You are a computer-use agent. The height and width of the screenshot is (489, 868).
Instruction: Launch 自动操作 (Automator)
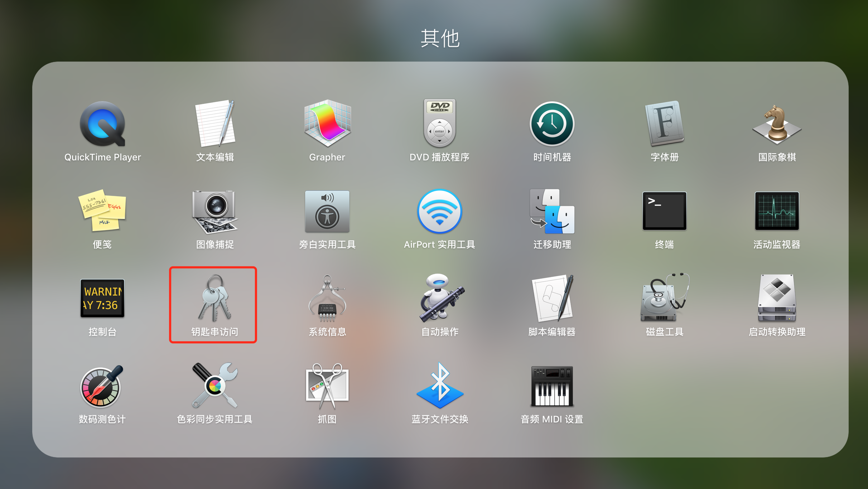tap(439, 299)
